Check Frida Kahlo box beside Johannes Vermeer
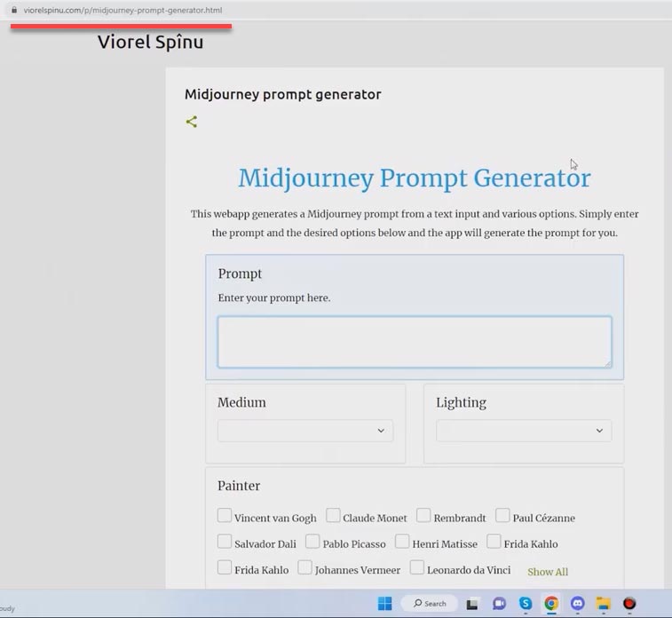672x618 pixels. 224,567
